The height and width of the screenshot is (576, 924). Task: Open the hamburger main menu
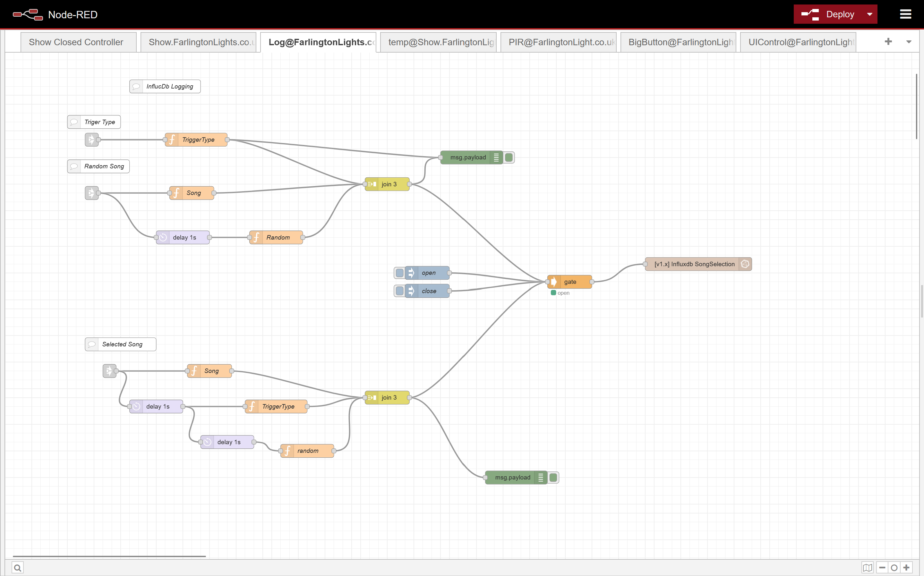905,14
